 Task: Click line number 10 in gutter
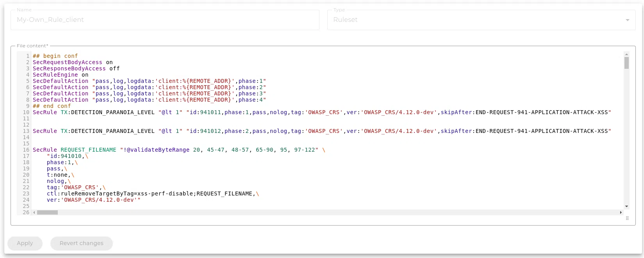(26, 112)
